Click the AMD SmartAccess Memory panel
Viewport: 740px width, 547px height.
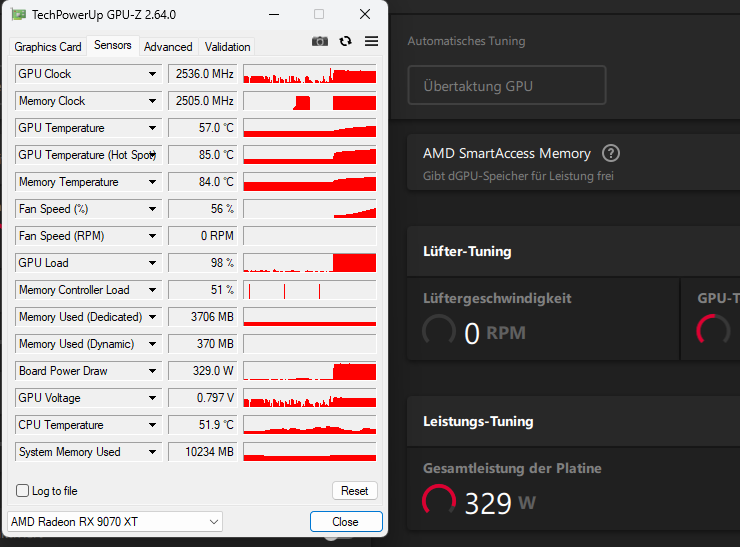click(573, 162)
